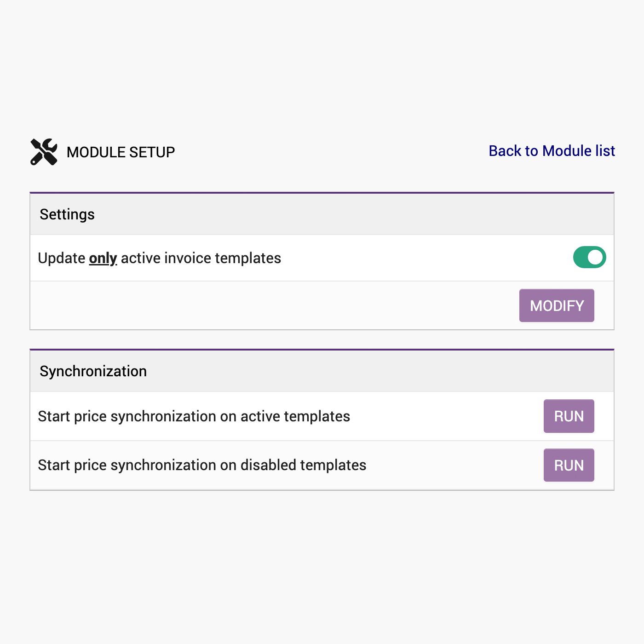Click the green part of the switch
This screenshot has width=644, height=644.
[580, 257]
